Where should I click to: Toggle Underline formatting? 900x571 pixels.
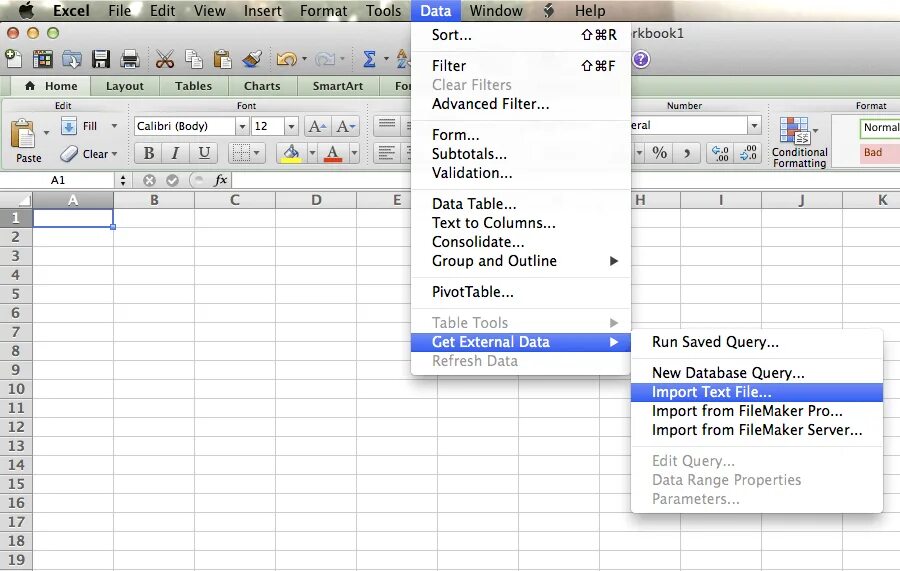click(x=204, y=153)
